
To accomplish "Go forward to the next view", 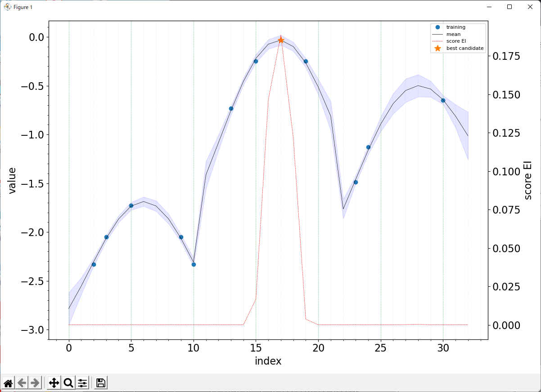I will 35,383.
